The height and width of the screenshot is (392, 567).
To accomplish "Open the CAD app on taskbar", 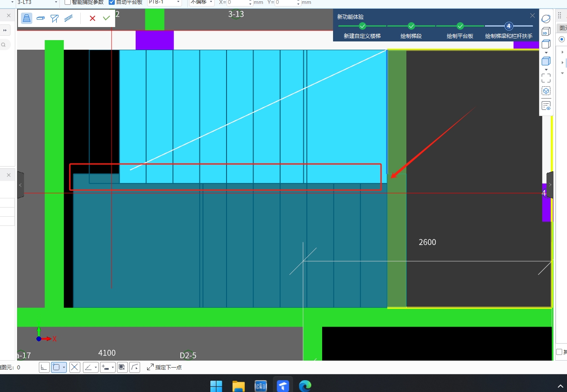I will pyautogui.click(x=261, y=386).
